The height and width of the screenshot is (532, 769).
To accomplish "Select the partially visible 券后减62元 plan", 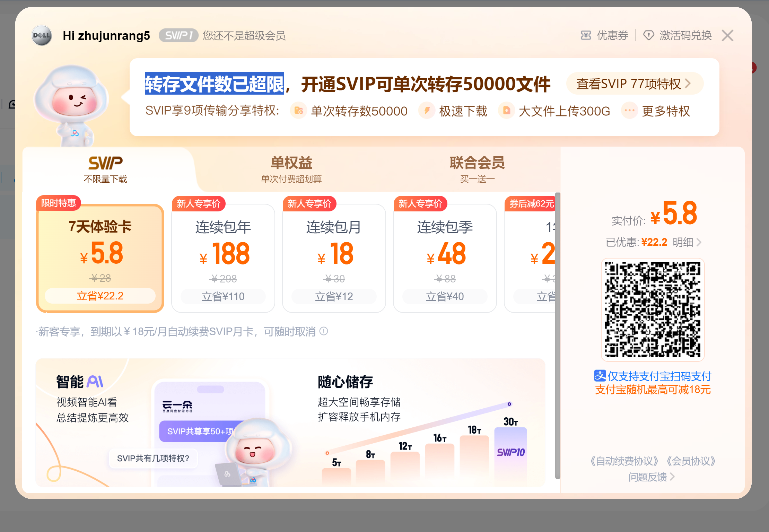I will point(530,258).
